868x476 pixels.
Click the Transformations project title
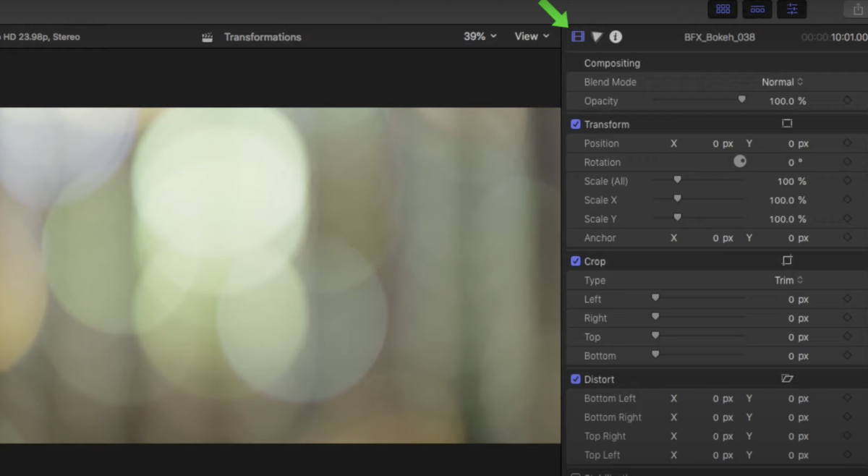click(263, 37)
